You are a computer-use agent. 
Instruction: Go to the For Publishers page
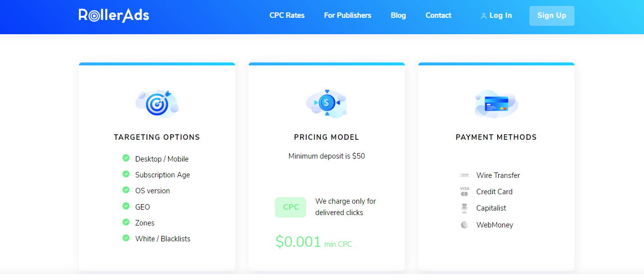(x=347, y=15)
